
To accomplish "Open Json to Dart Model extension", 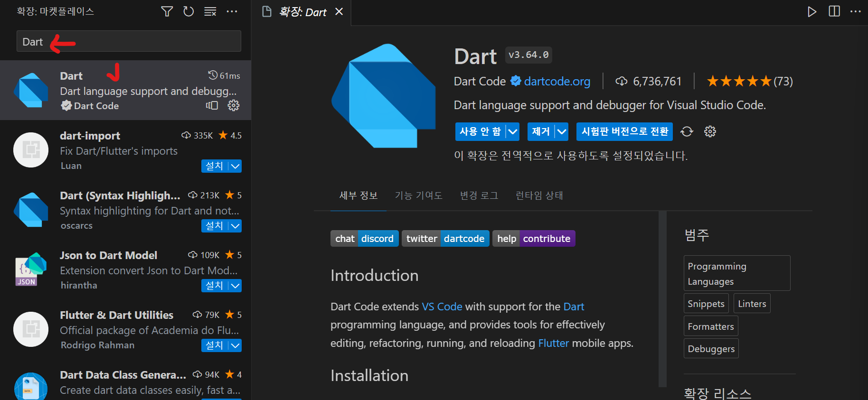I will (x=125, y=270).
